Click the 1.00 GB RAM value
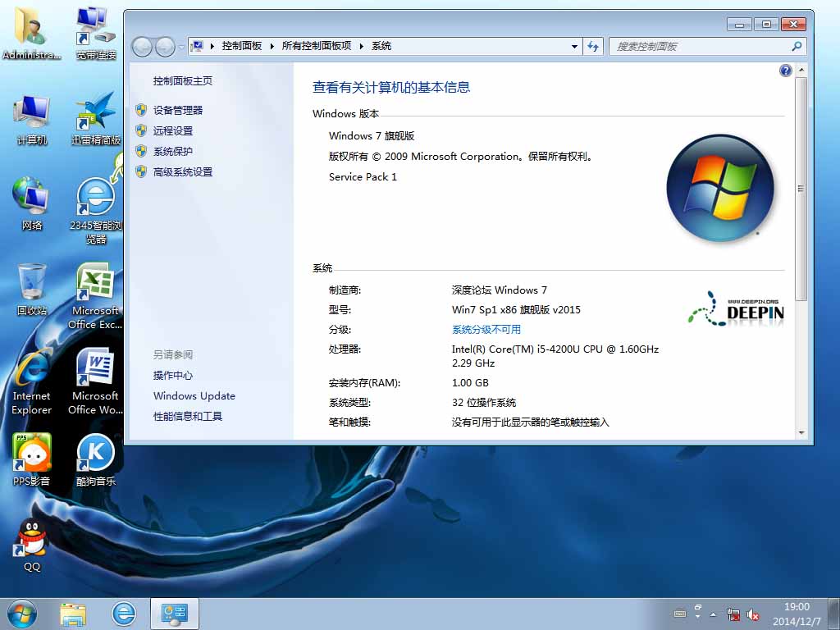Viewport: 840px width, 630px height. click(470, 382)
